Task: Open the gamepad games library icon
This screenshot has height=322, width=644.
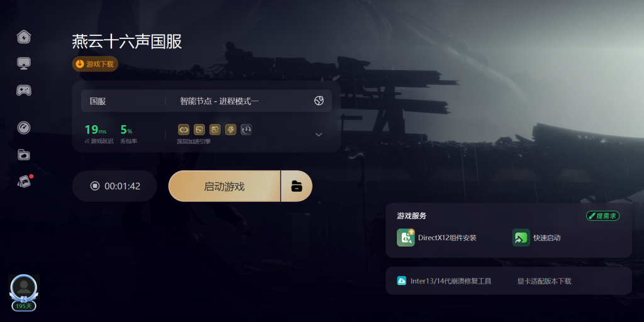Action: [x=24, y=90]
